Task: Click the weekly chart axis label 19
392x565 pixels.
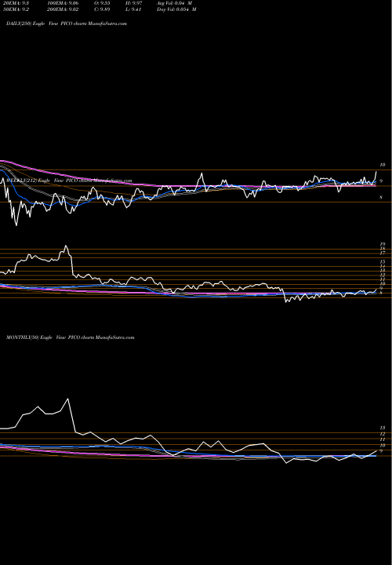Action: click(383, 244)
